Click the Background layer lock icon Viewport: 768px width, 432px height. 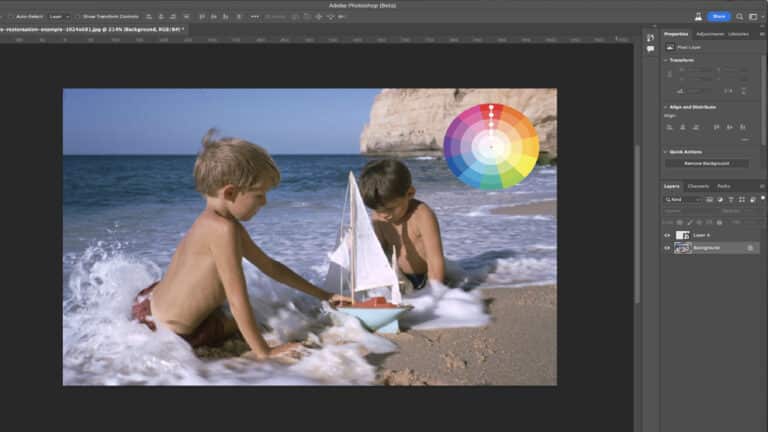pyautogui.click(x=750, y=248)
